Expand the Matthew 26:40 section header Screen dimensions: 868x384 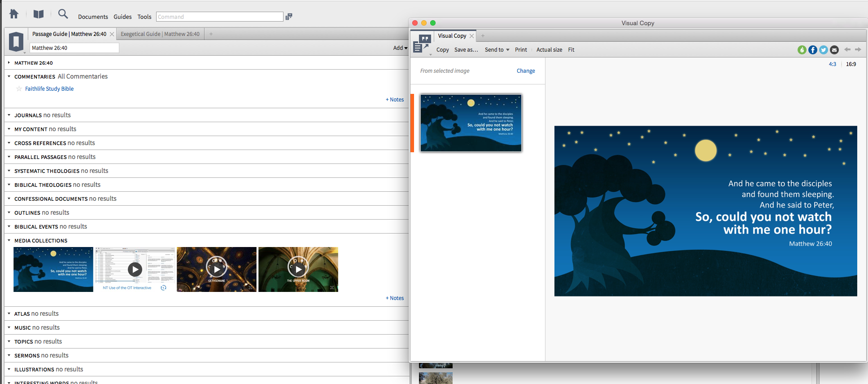click(9, 63)
